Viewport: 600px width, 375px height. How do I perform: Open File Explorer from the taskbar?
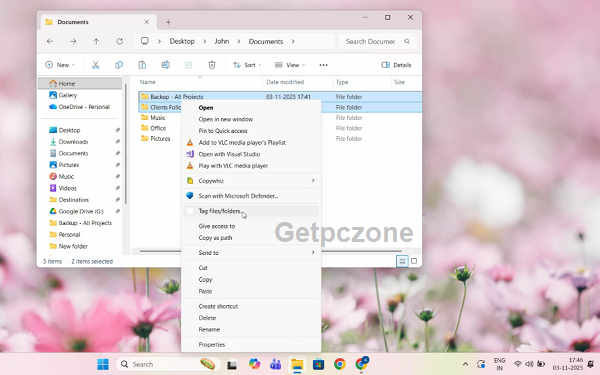[x=297, y=364]
